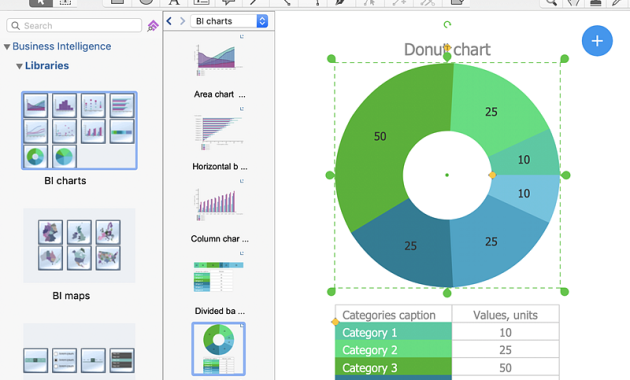Collapse the Libraries section triangle
Image resolution: width=630 pixels, height=380 pixels.
click(x=19, y=66)
